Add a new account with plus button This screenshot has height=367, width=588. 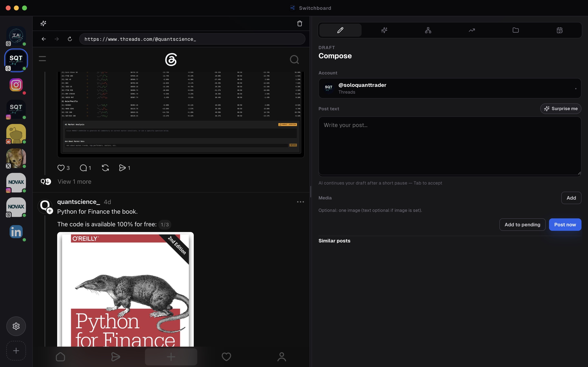click(16, 351)
